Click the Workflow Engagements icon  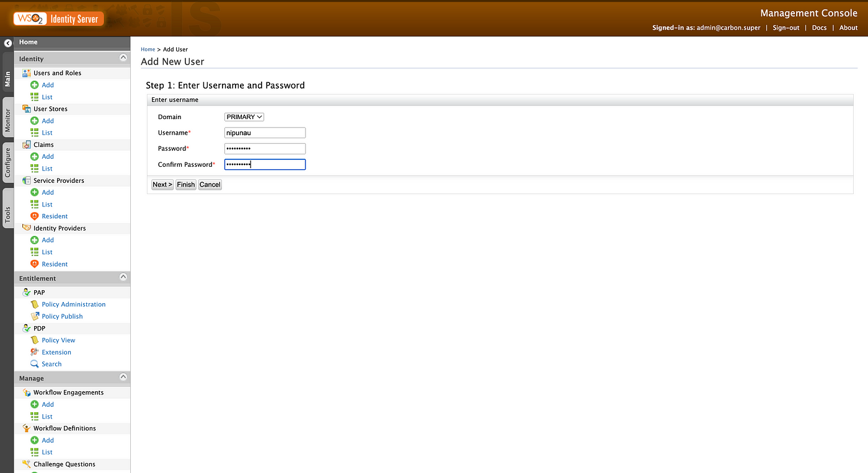pos(27,392)
